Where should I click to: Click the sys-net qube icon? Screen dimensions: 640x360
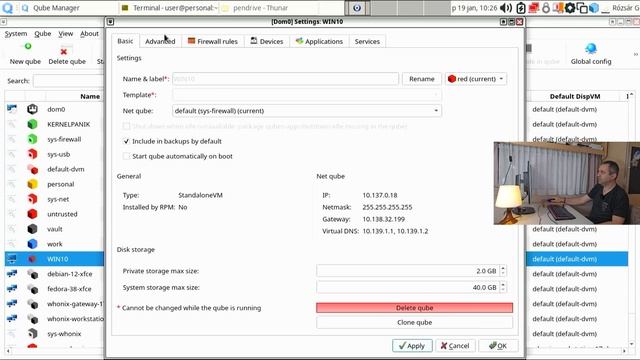[32, 199]
